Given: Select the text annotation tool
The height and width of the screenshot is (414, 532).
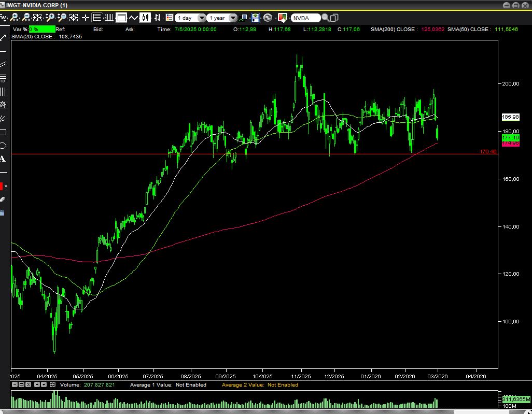Looking at the screenshot, I should pos(3,159).
